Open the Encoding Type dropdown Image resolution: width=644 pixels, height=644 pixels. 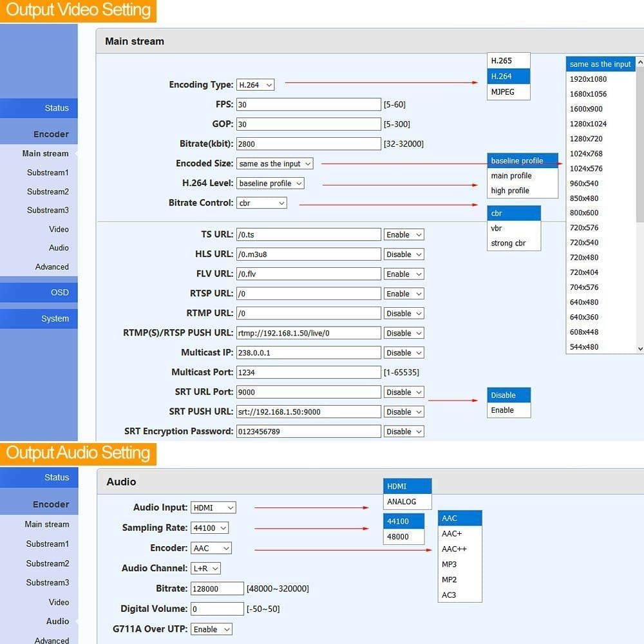coord(255,85)
